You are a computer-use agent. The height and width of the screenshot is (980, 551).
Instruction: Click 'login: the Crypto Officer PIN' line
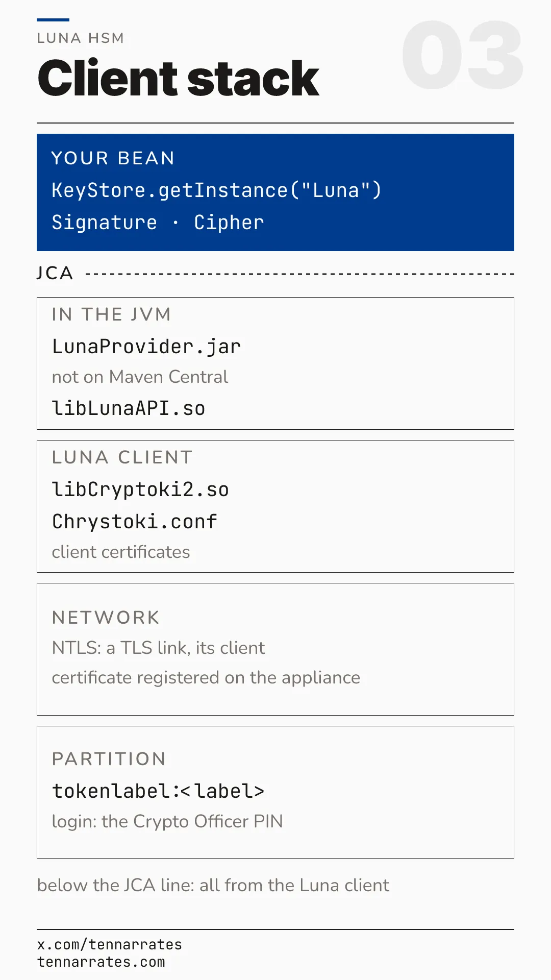[x=167, y=821]
